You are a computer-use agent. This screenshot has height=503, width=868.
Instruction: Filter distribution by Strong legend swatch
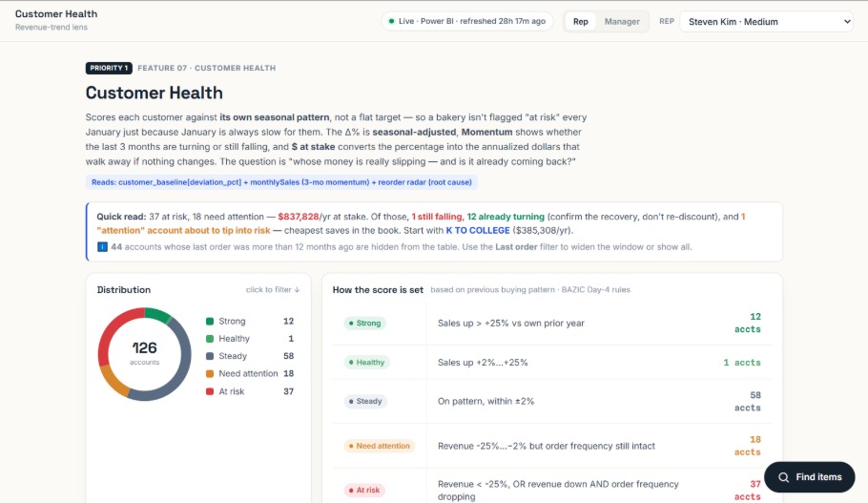(210, 322)
